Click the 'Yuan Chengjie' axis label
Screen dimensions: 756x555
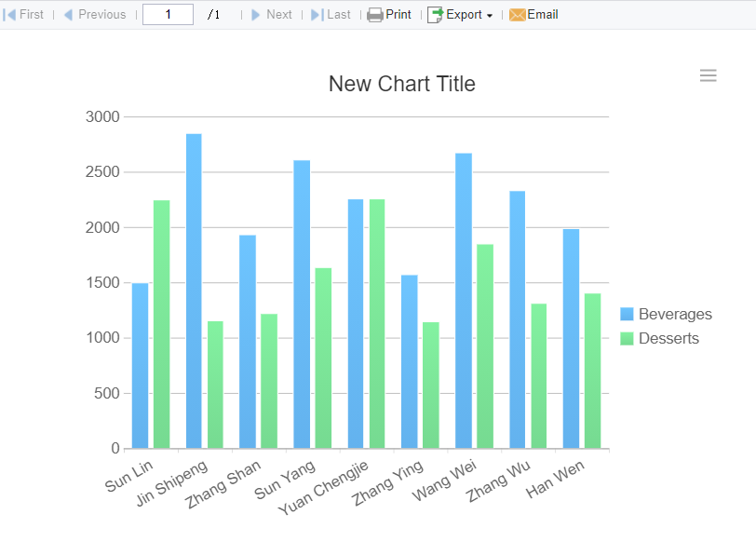(323, 488)
